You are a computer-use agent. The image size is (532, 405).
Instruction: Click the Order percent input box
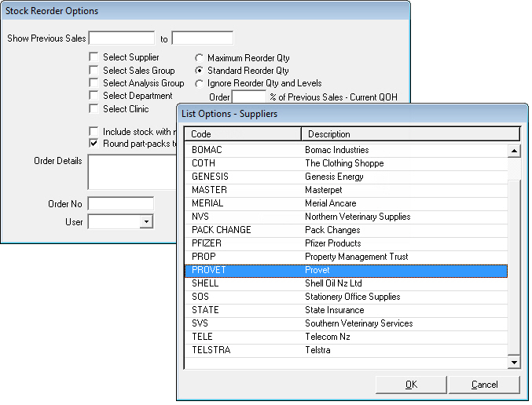(249, 97)
